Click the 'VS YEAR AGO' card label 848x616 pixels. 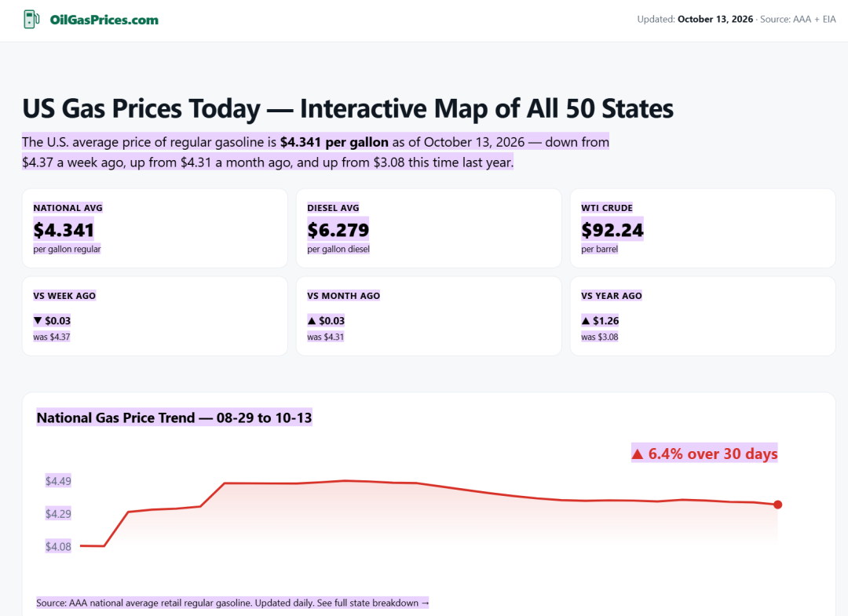point(612,296)
